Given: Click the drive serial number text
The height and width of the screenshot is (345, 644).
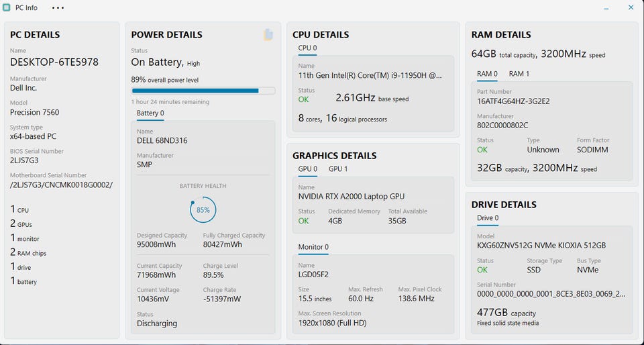Looking at the screenshot, I should click(551, 294).
